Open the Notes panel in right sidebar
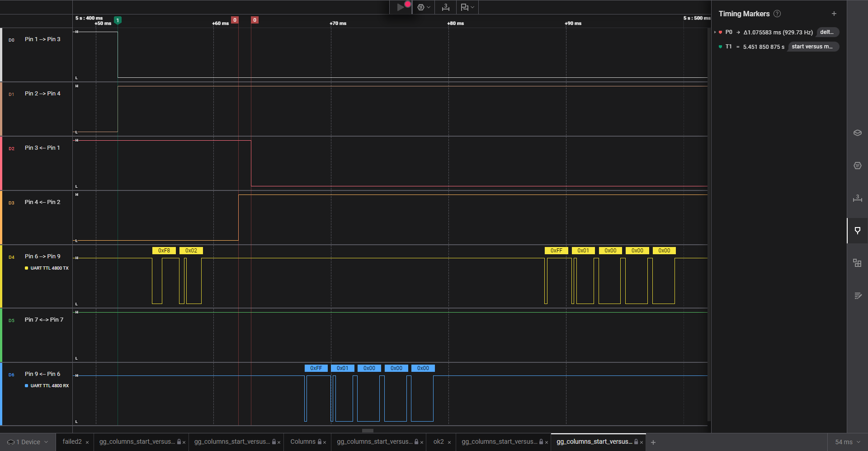Image resolution: width=868 pixels, height=451 pixels. coord(857,296)
